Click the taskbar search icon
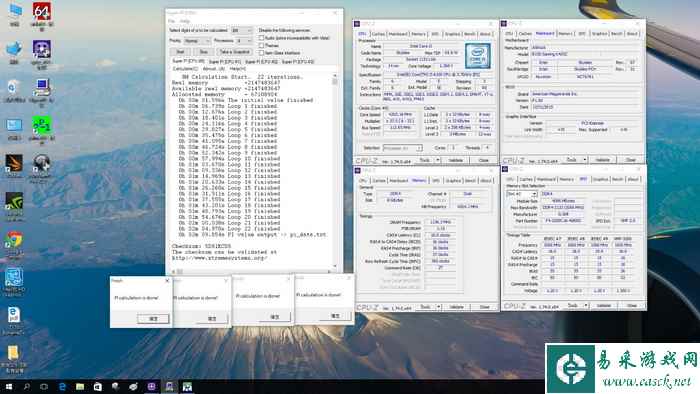 (26, 386)
